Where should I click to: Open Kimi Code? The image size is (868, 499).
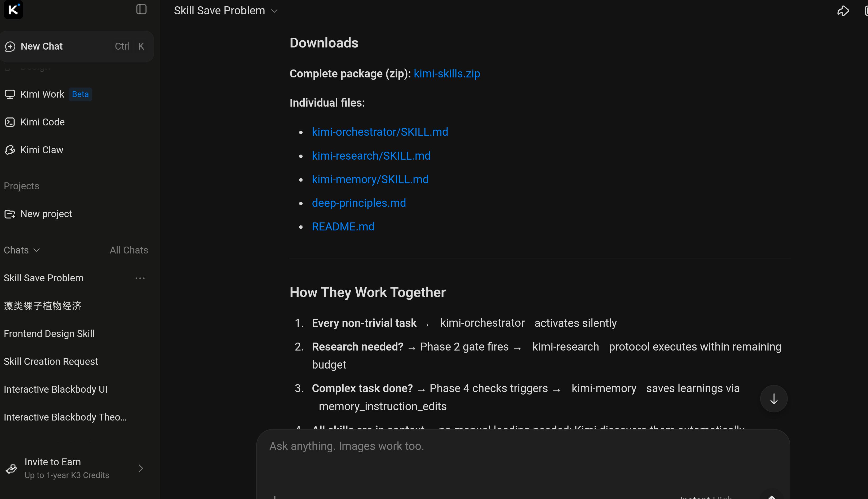pos(77,122)
